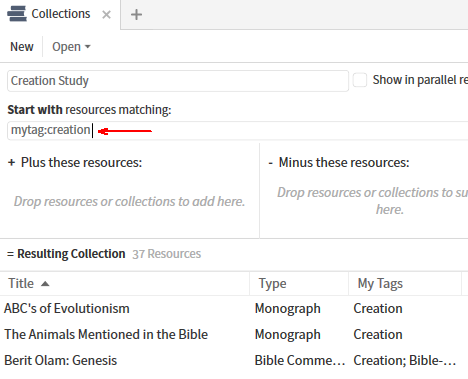The width and height of the screenshot is (468, 379).
Task: Click the plus icon before Plus these resources
Action: pos(12,163)
